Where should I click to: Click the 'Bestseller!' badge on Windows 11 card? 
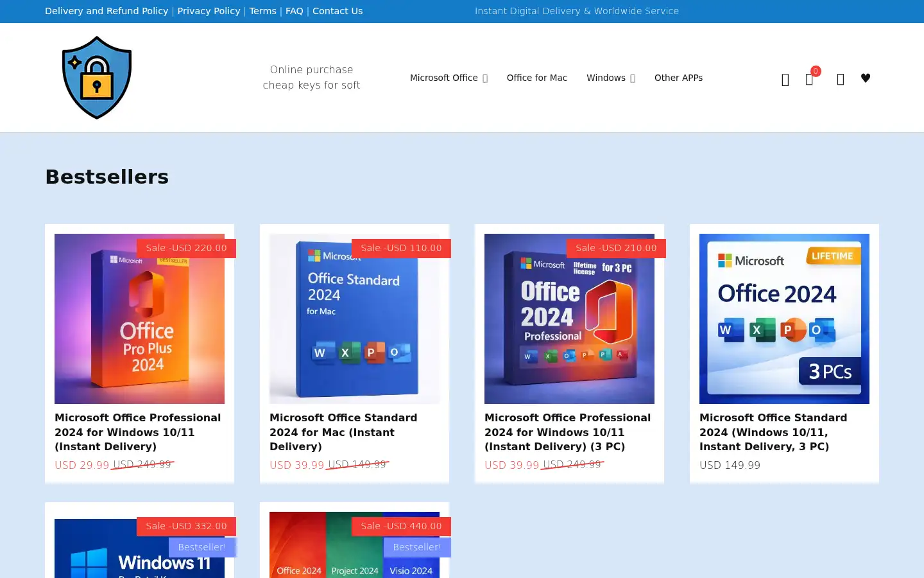tap(202, 547)
